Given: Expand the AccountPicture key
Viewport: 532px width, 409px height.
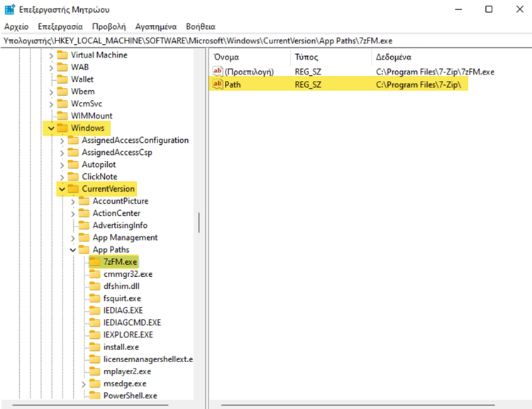Looking at the screenshot, I should pos(72,202).
